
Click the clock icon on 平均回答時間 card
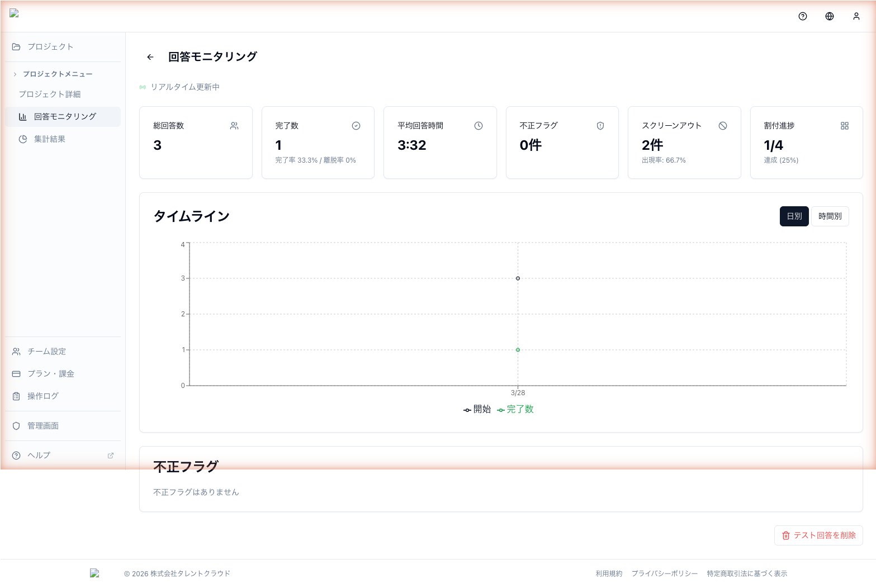(x=479, y=126)
